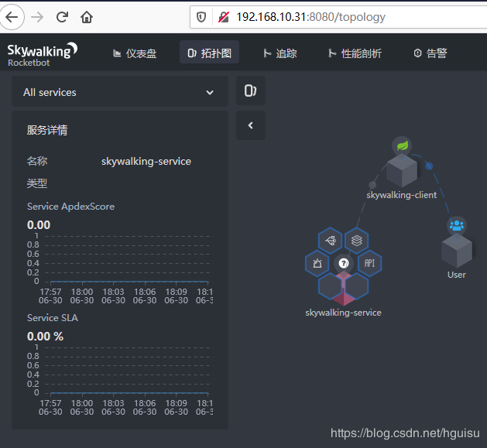The width and height of the screenshot is (487, 448).
Task: Open the All services dropdown
Action: (120, 92)
